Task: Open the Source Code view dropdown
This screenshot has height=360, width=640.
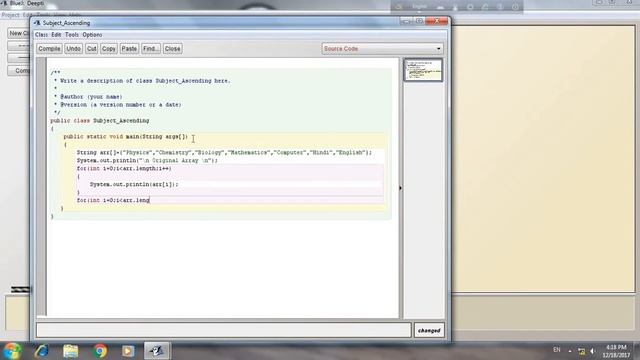Action: (382, 49)
